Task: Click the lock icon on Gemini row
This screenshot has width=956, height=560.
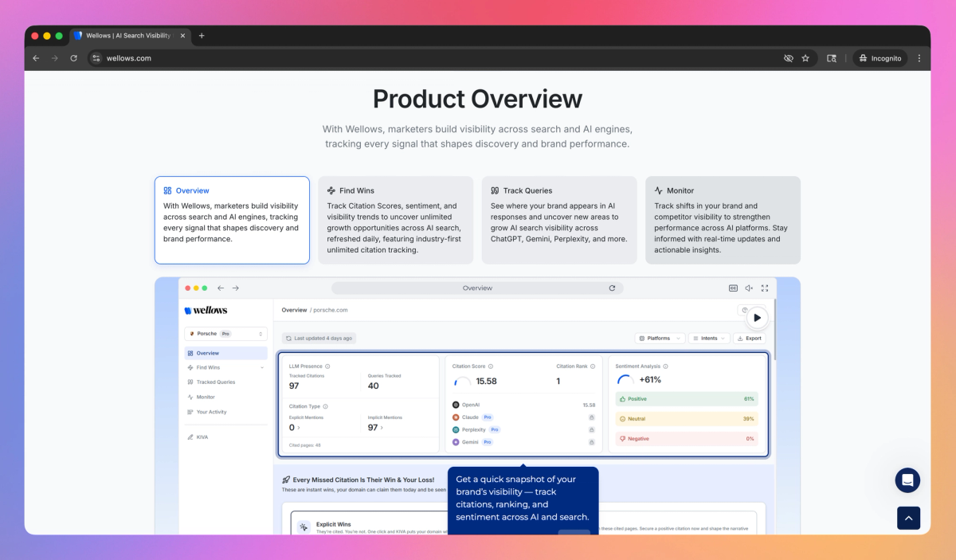Action: tap(592, 441)
